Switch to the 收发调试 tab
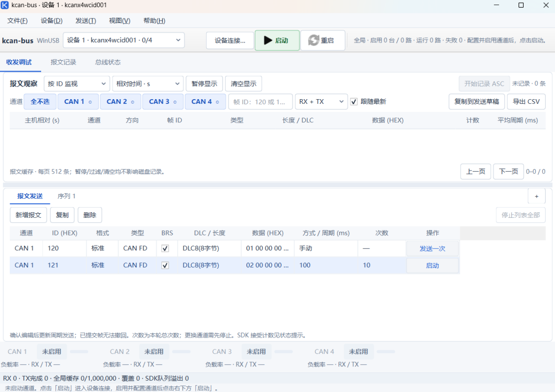Viewport: 555px width, 392px height. [x=19, y=62]
